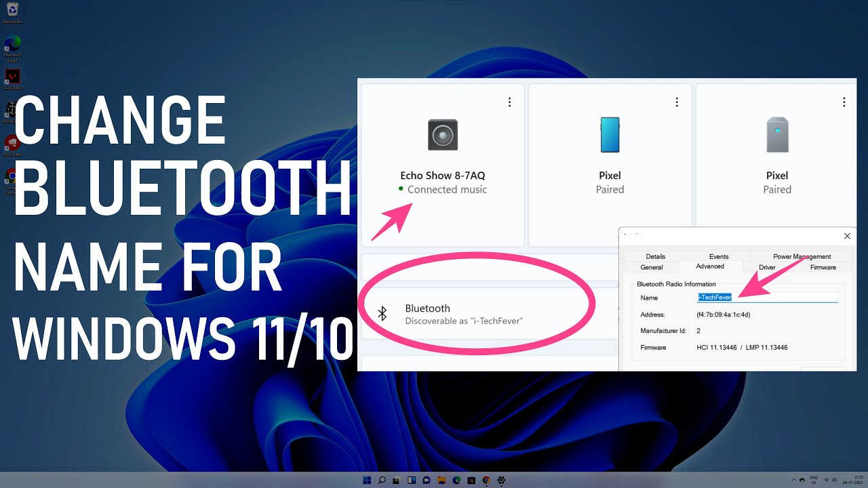Image resolution: width=868 pixels, height=488 pixels.
Task: Open Edge from the taskbar
Action: tap(456, 480)
